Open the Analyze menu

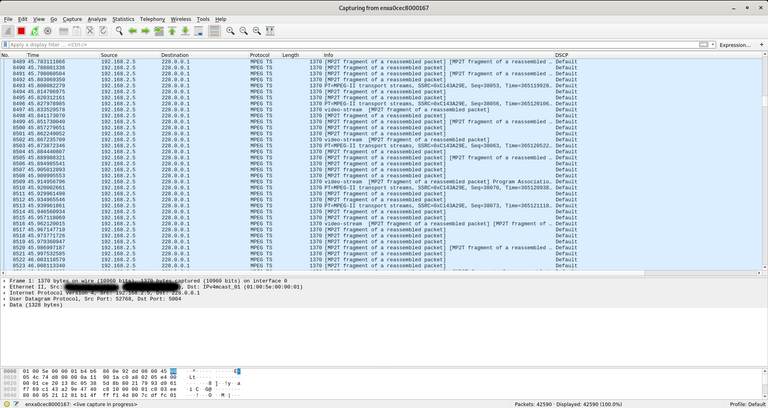pyautogui.click(x=97, y=19)
